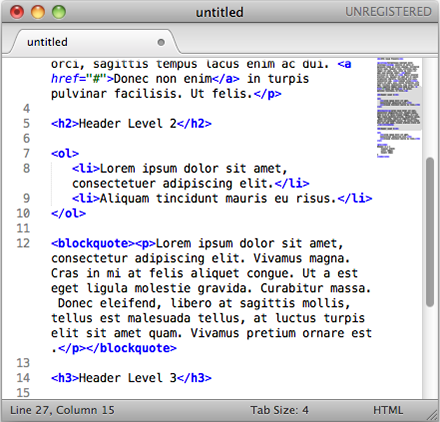The image size is (440, 422).
Task: Select the untitled tab
Action: [95, 42]
